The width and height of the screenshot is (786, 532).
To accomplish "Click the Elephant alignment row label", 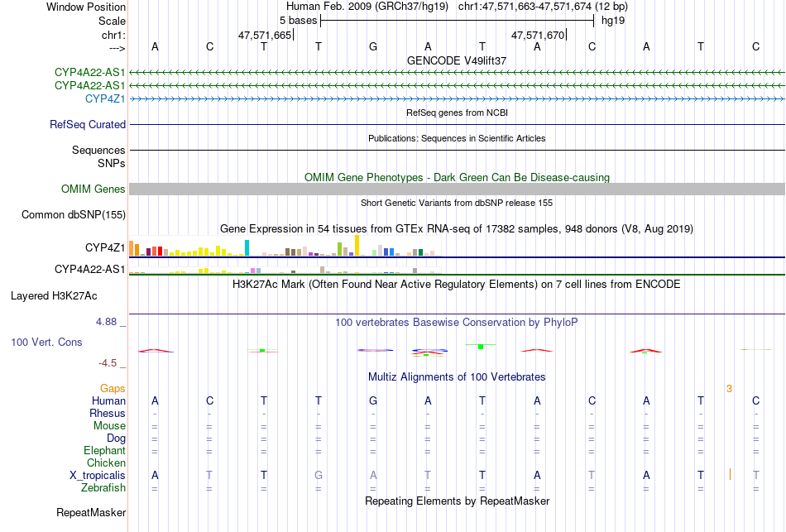I will pyautogui.click(x=104, y=451).
